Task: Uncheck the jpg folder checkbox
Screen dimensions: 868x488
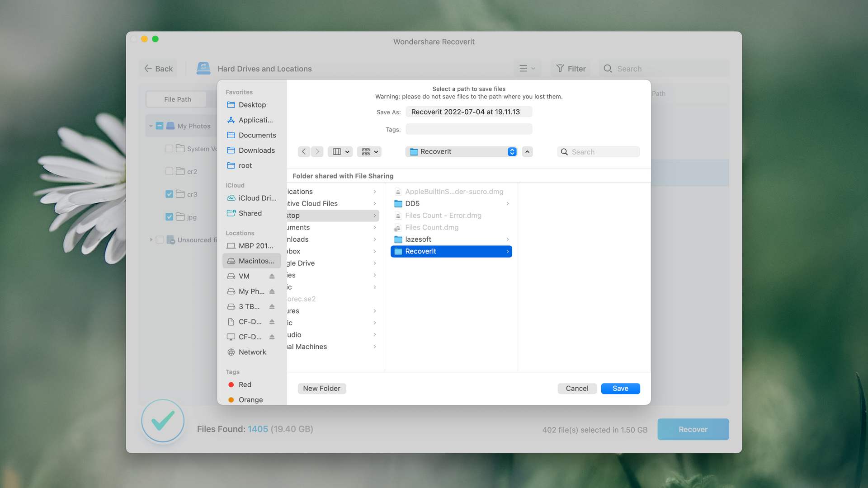Action: pyautogui.click(x=169, y=217)
